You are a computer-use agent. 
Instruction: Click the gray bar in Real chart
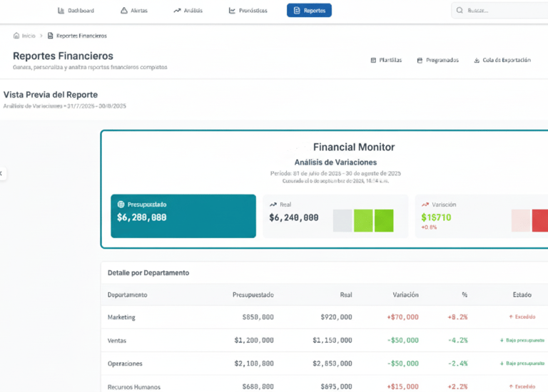coord(342,221)
